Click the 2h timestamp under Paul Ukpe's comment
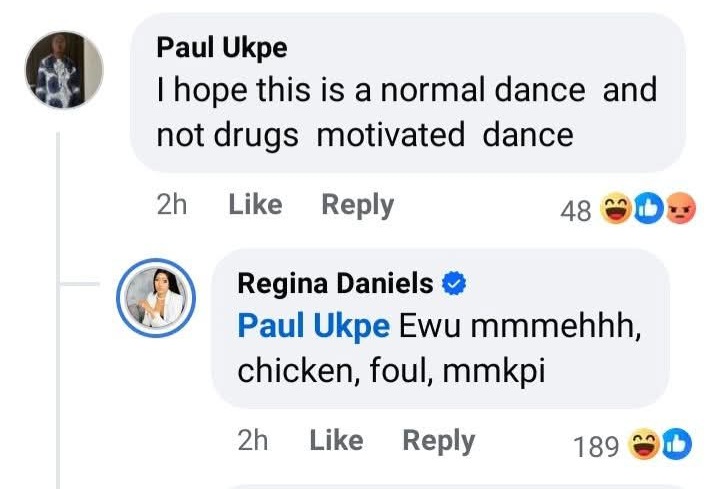 [x=172, y=205]
